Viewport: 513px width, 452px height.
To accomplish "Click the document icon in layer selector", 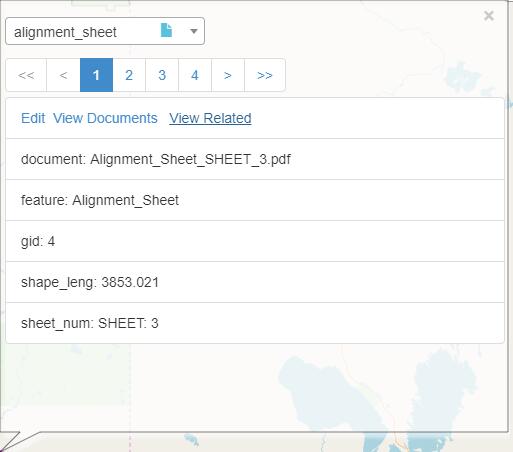I will [x=166, y=30].
